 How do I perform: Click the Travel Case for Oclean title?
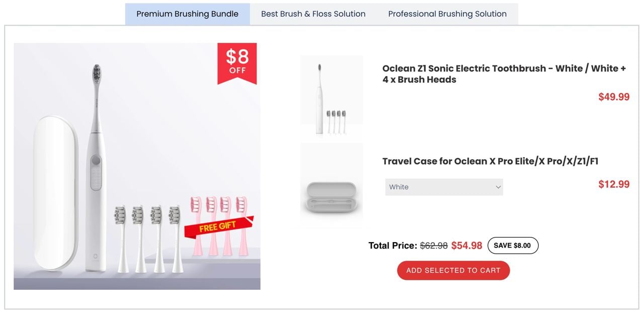(490, 162)
